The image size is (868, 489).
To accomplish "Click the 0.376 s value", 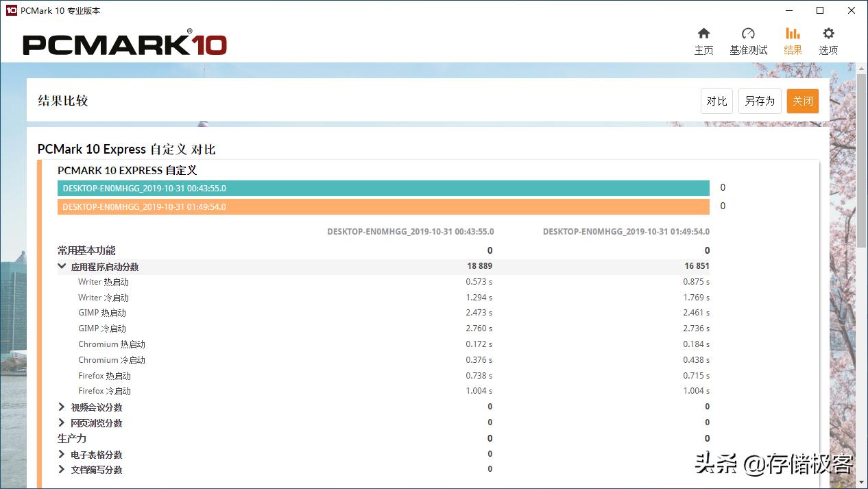I will (479, 360).
